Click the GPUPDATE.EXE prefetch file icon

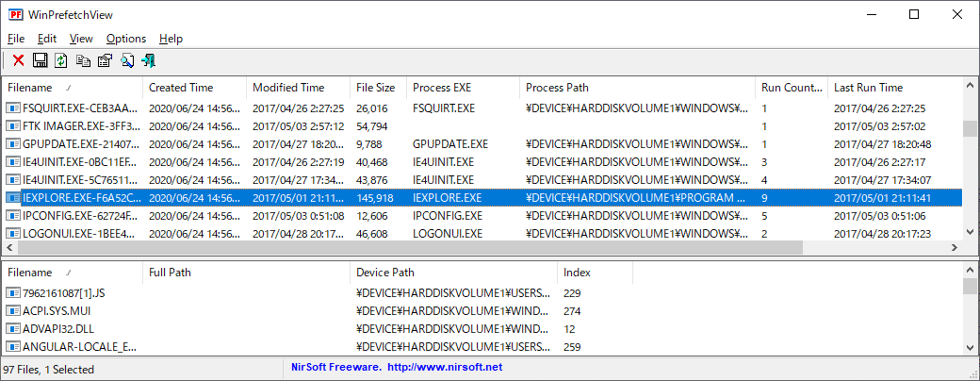[x=14, y=144]
